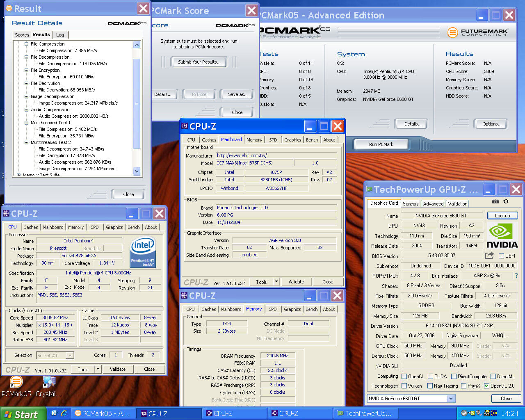Click the Futuremark Corporation logo
Image resolution: width=525 pixels, height=420 pixels.
477,32
